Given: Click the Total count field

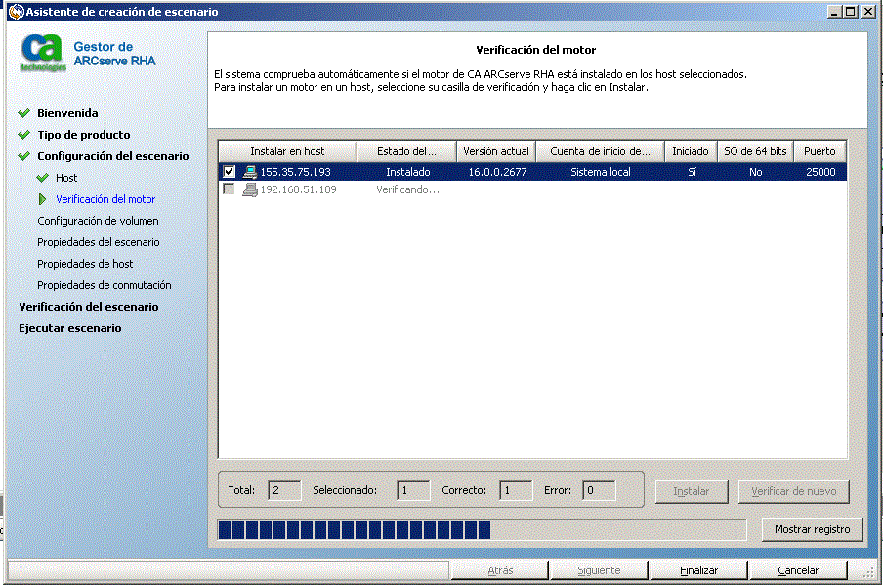Looking at the screenshot, I should point(284,490).
